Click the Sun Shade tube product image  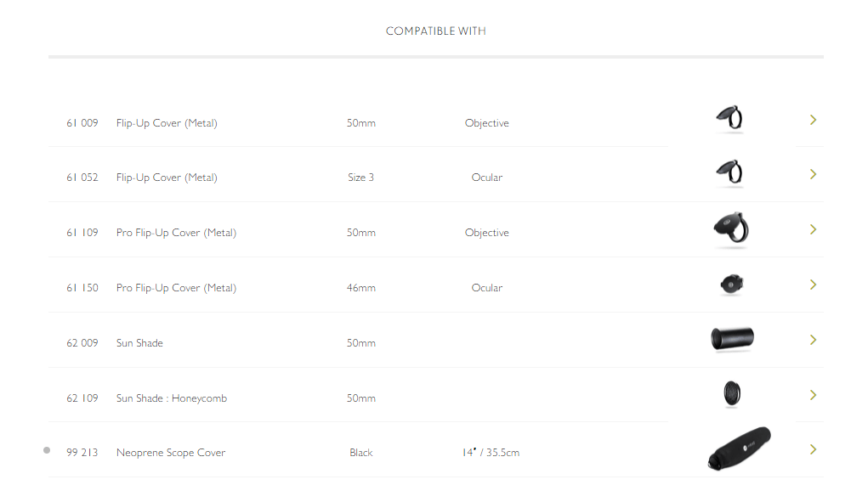732,339
